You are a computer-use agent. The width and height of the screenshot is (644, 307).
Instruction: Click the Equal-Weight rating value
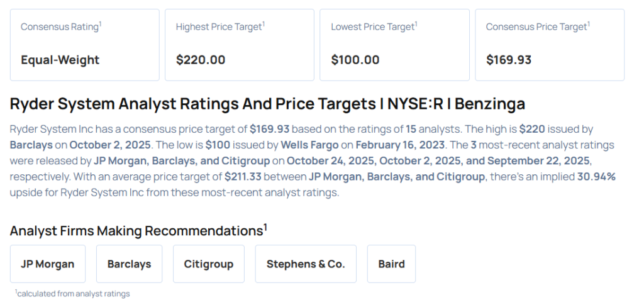click(x=60, y=60)
